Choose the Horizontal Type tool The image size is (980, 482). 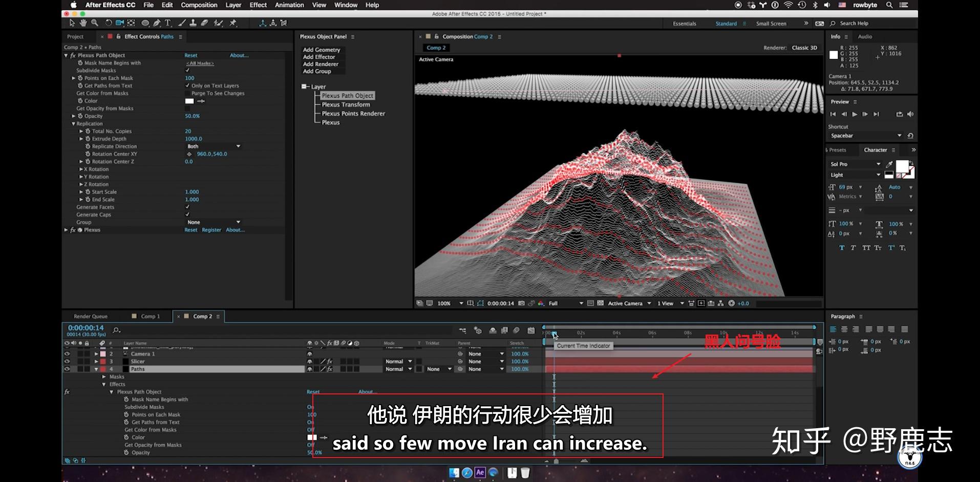pos(167,23)
